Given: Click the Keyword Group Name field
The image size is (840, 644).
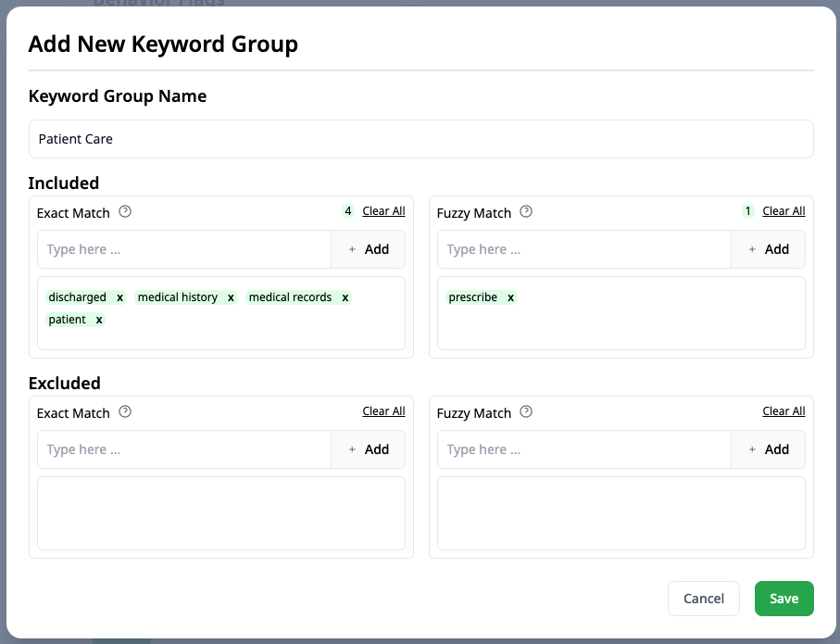Looking at the screenshot, I should pyautogui.click(x=420, y=138).
